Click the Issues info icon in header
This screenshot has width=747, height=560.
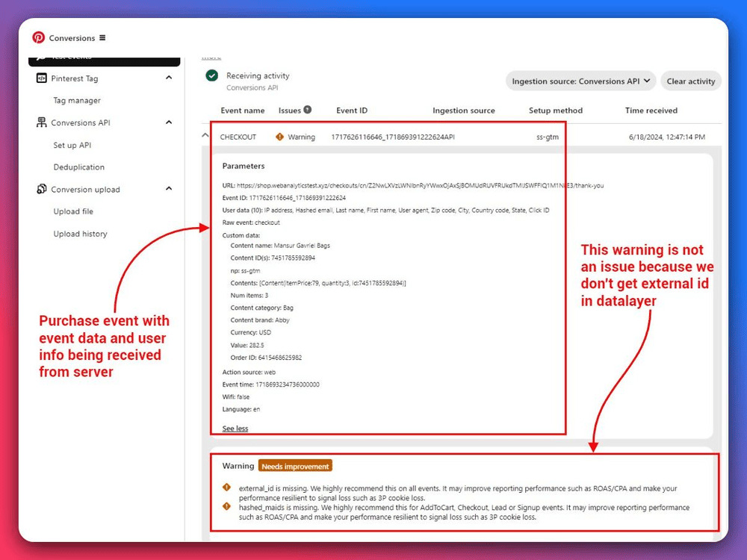coord(308,110)
